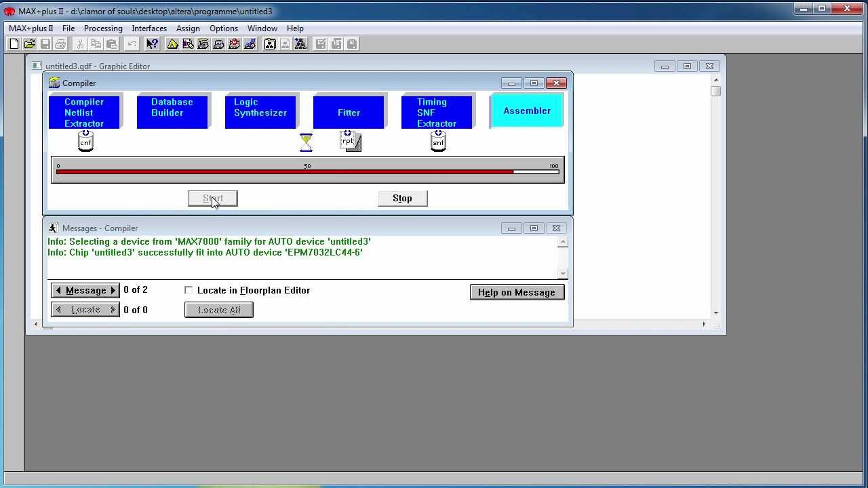This screenshot has width=868, height=488.
Task: Click the Save and Simulate toolbar icon
Action: click(352, 44)
